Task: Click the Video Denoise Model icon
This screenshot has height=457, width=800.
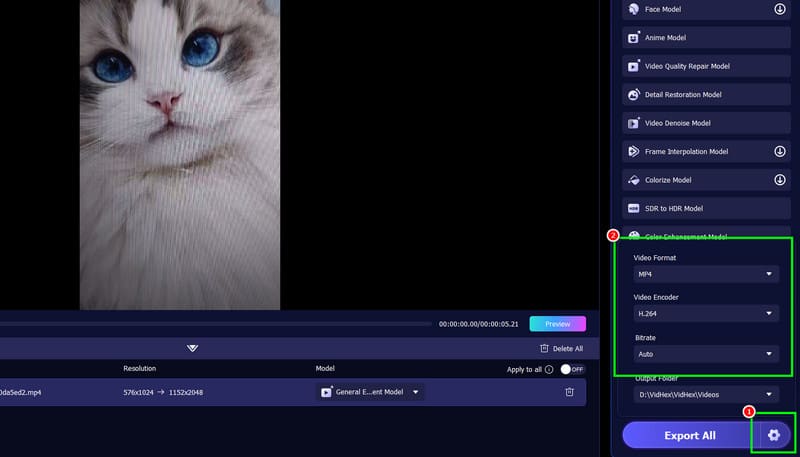Action: click(634, 123)
